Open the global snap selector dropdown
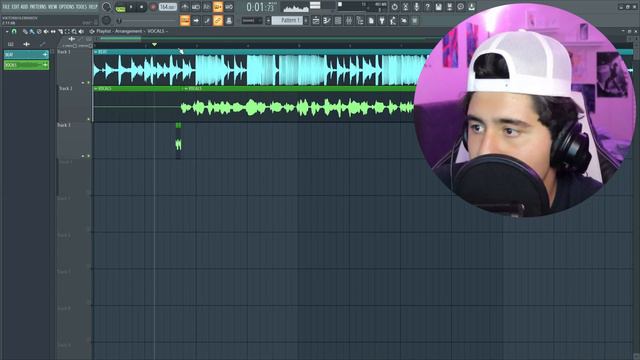This screenshot has width=640, height=360. coord(252,20)
